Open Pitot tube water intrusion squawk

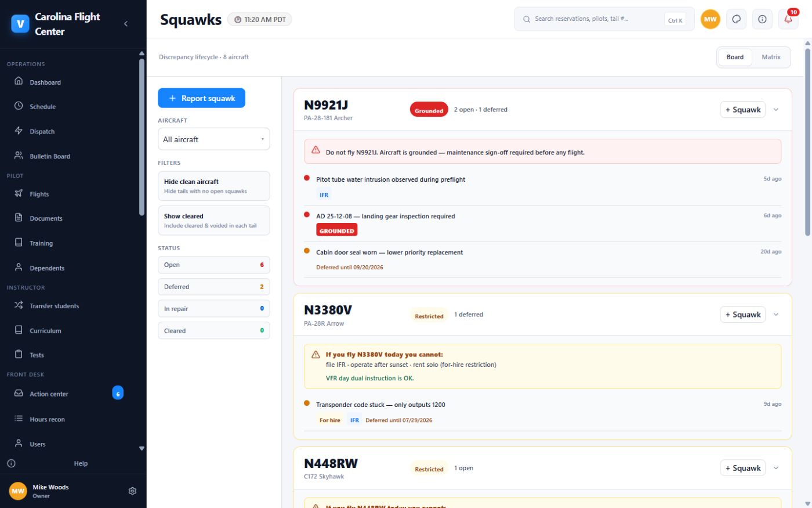[542, 186]
